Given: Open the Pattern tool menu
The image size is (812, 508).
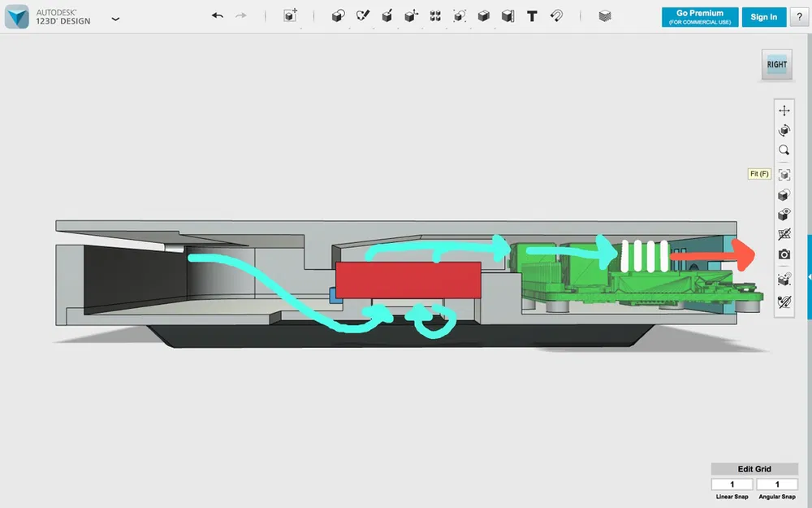Looking at the screenshot, I should [435, 16].
